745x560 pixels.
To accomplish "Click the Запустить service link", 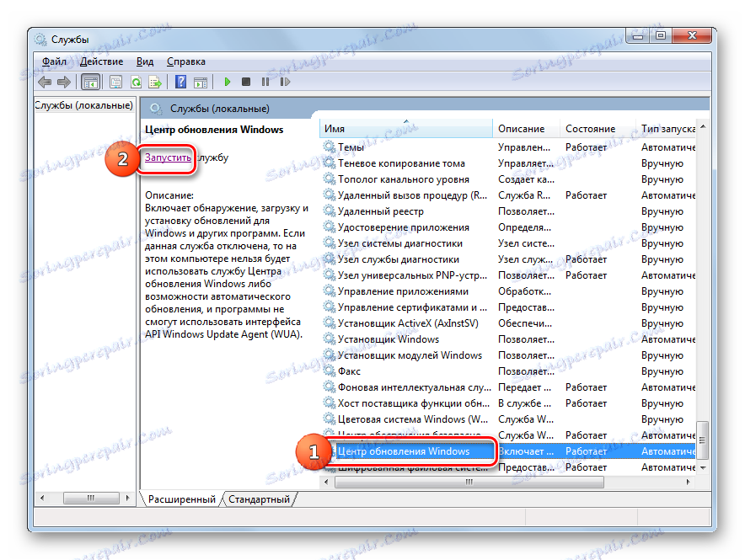I will click(x=169, y=157).
